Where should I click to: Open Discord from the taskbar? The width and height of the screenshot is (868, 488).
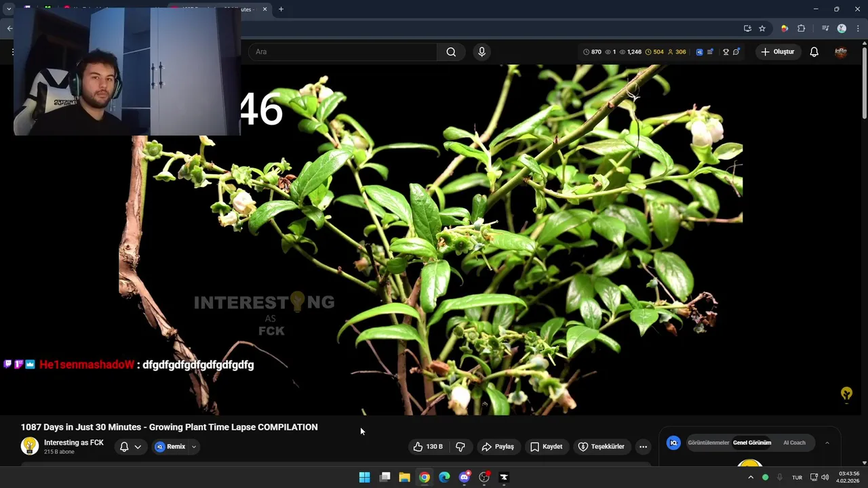click(465, 477)
